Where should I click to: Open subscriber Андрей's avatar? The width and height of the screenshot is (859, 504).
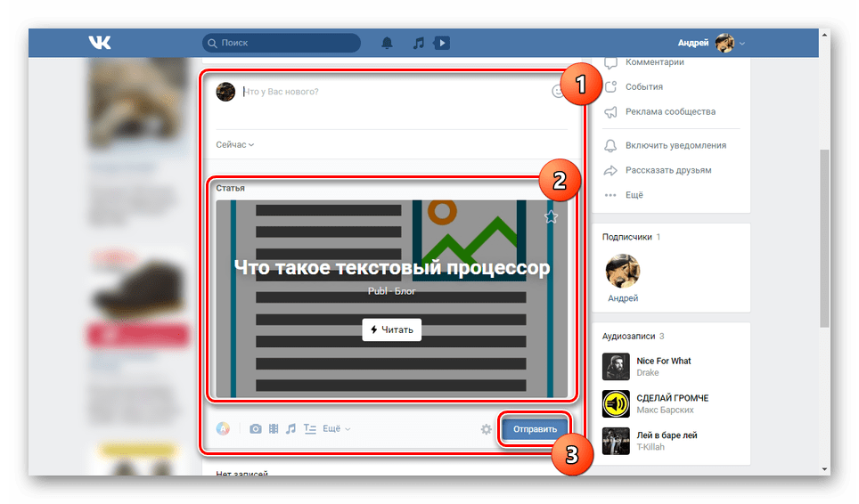pyautogui.click(x=622, y=271)
